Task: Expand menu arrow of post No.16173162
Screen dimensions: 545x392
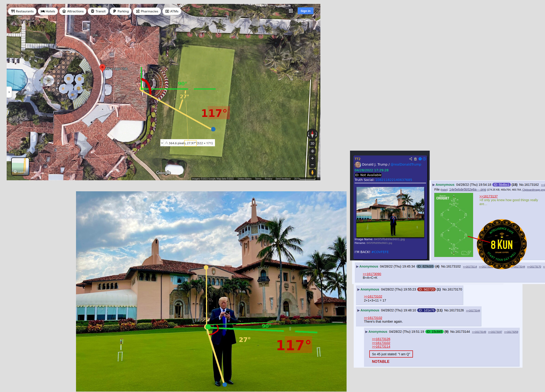Action: click(434, 185)
